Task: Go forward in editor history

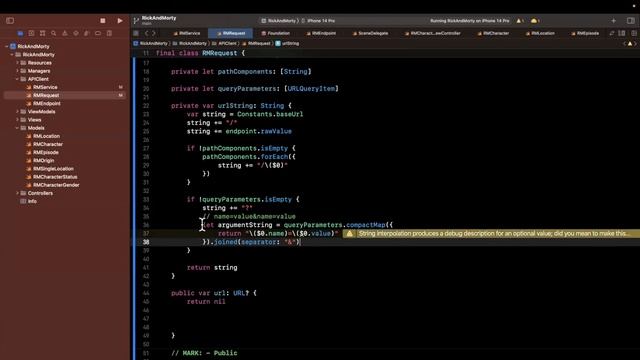Action: [x=154, y=33]
